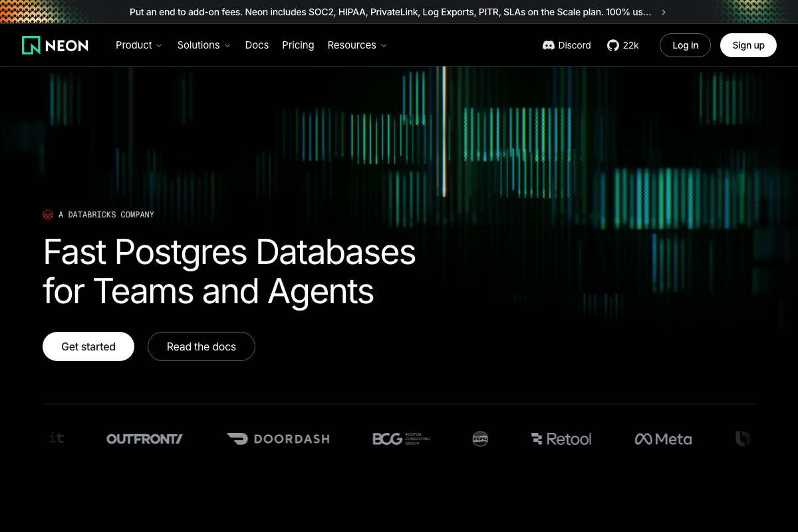Click 'A DATABRICKS COMPANY' text
Viewport: 798px width, 532px height.
[x=106, y=215]
